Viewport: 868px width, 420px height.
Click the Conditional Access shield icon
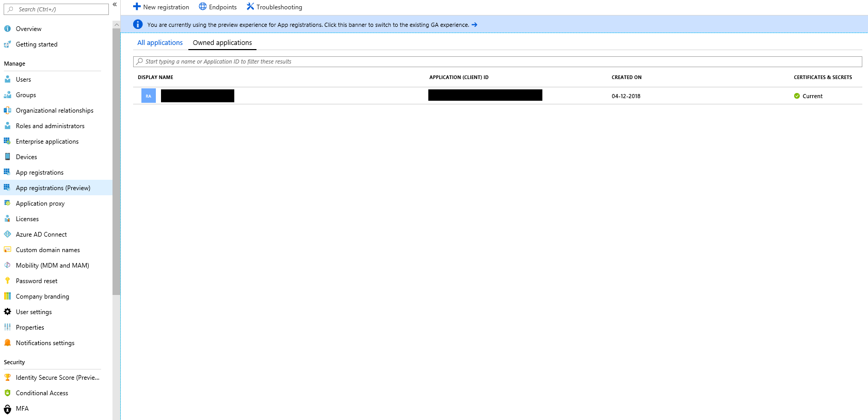click(7, 393)
